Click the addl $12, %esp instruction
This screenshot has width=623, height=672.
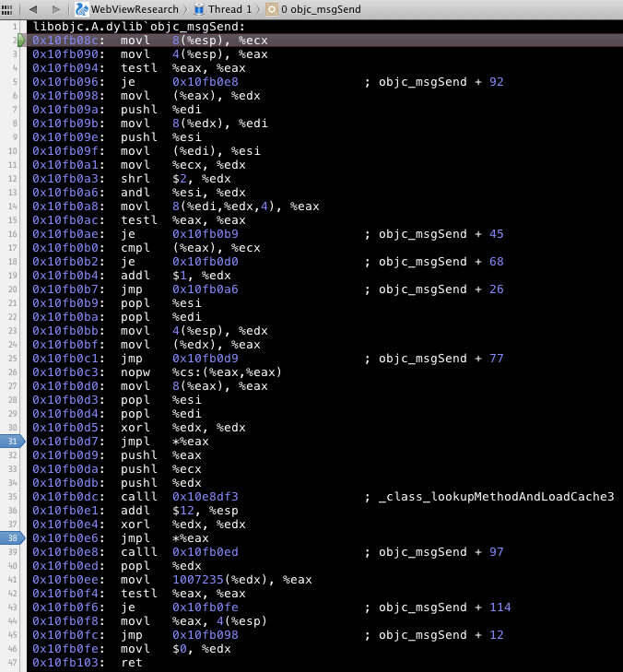179,511
